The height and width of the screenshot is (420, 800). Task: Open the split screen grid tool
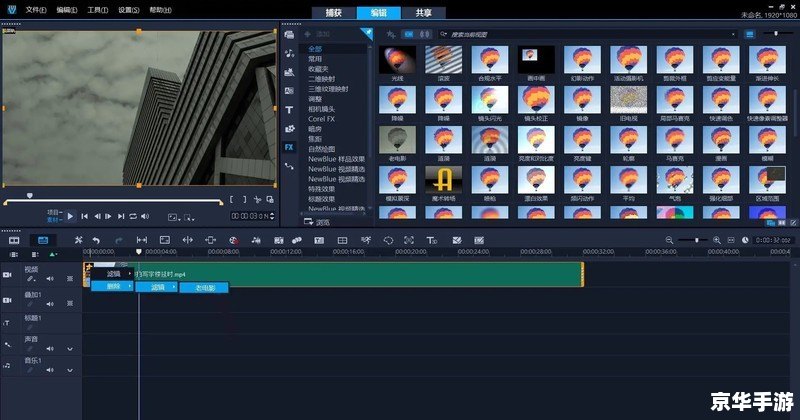point(342,240)
